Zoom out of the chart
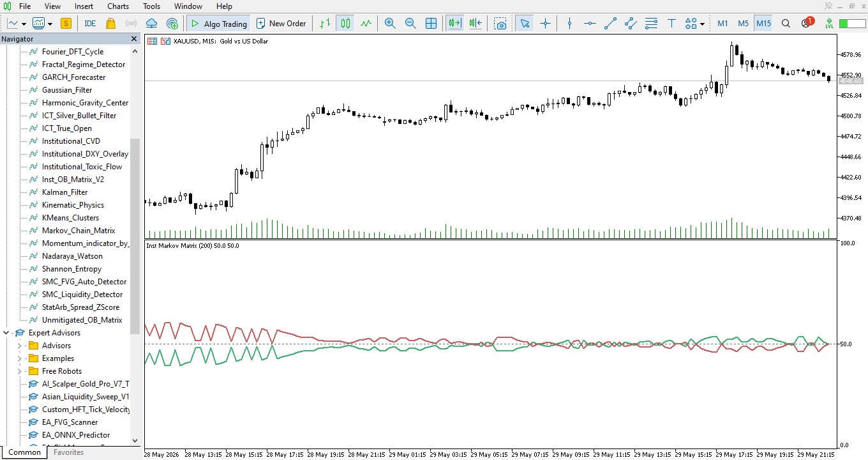This screenshot has height=460, width=868. click(x=410, y=24)
